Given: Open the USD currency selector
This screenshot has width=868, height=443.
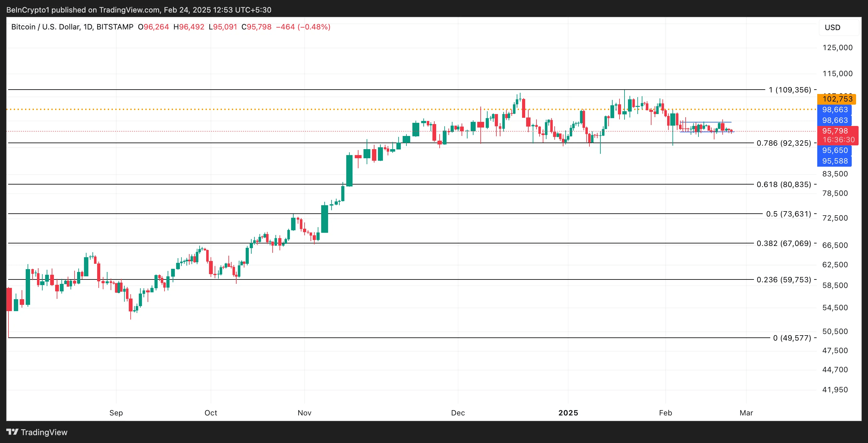Looking at the screenshot, I should tap(832, 28).
